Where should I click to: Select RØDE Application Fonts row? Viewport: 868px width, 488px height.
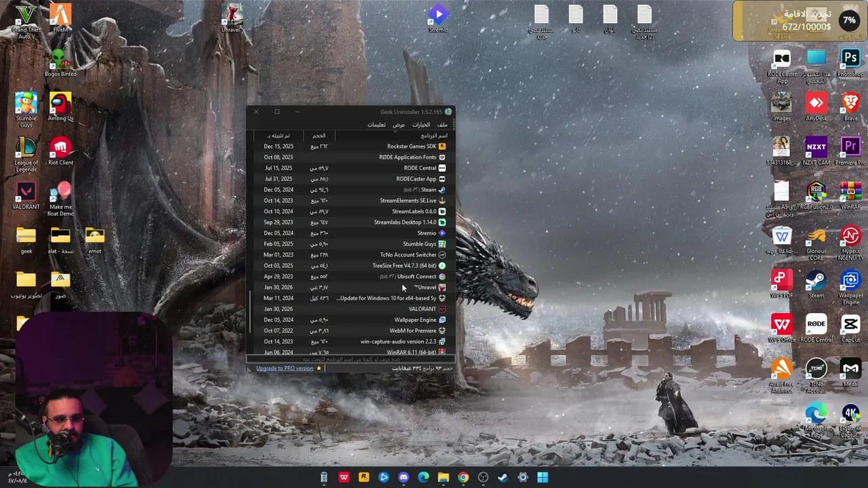pyautogui.click(x=350, y=157)
